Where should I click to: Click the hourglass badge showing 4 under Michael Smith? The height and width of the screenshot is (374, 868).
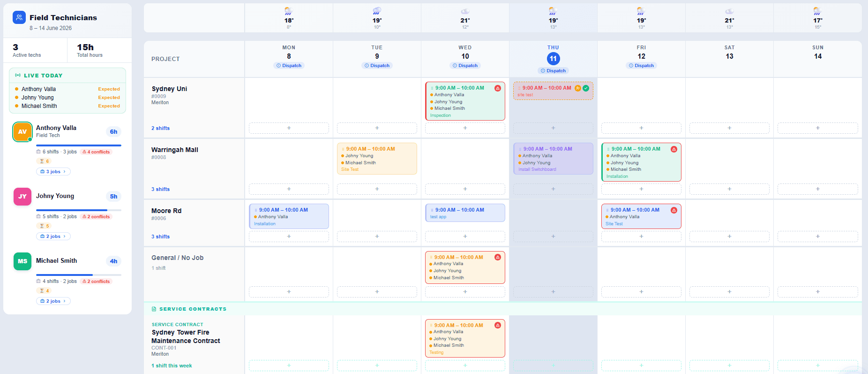tap(44, 291)
